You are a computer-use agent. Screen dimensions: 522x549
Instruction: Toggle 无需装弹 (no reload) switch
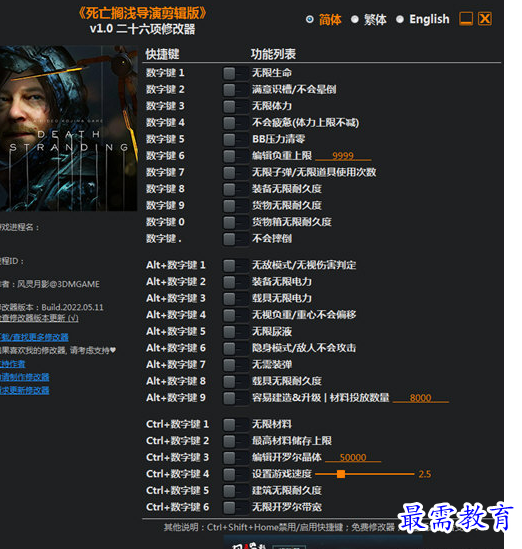(235, 364)
